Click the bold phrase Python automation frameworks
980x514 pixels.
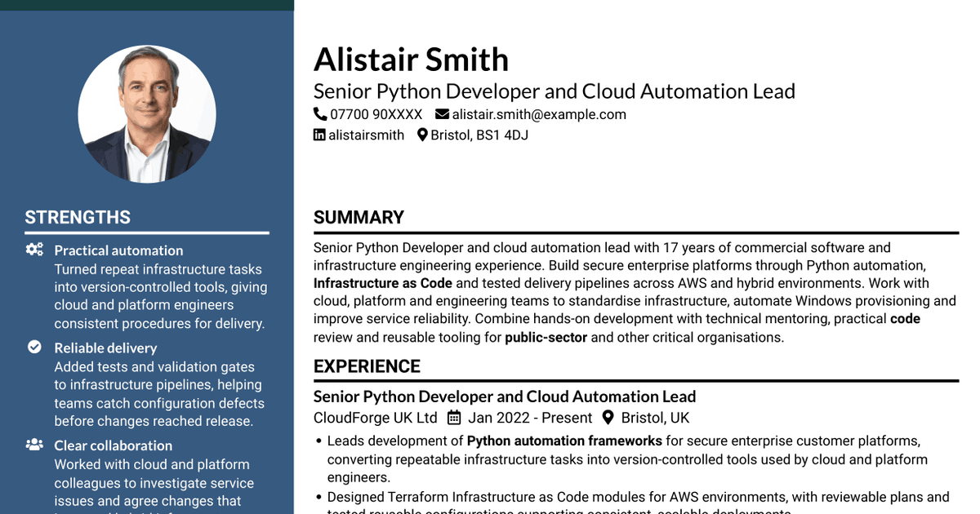(x=564, y=441)
